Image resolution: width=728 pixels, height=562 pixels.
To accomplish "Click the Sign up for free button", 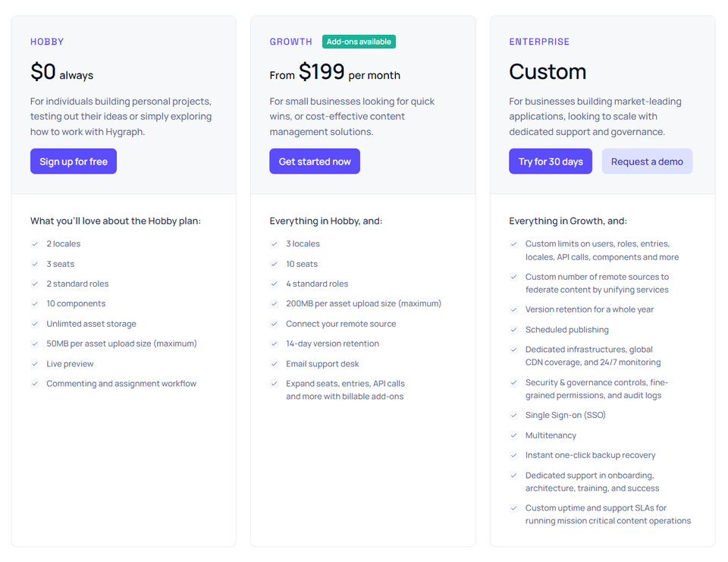I will 74,162.
